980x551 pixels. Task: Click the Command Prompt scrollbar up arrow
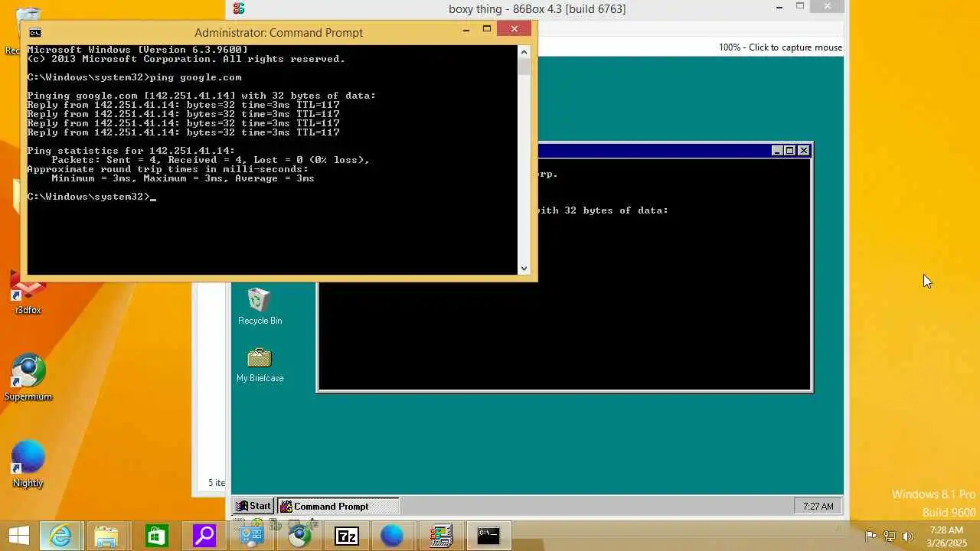[524, 52]
